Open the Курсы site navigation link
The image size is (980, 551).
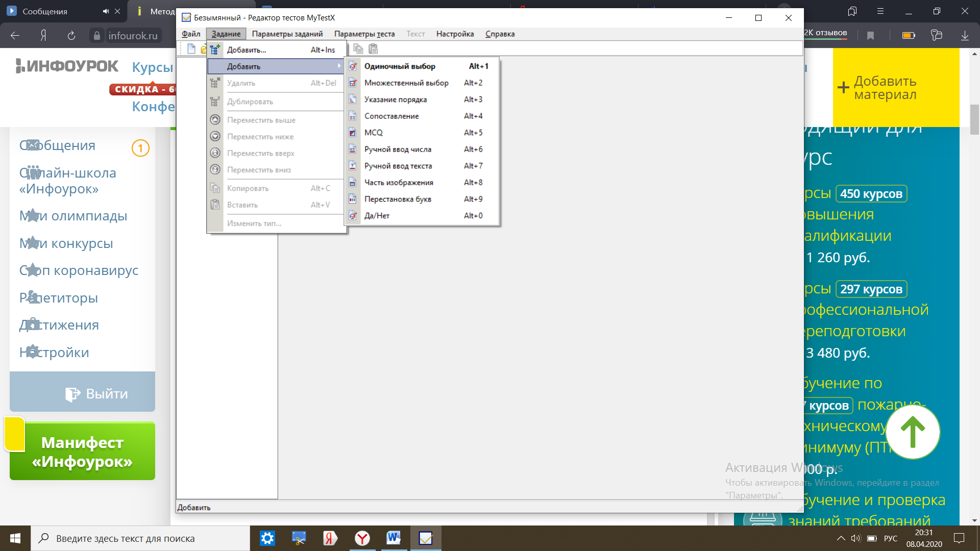coord(153,67)
